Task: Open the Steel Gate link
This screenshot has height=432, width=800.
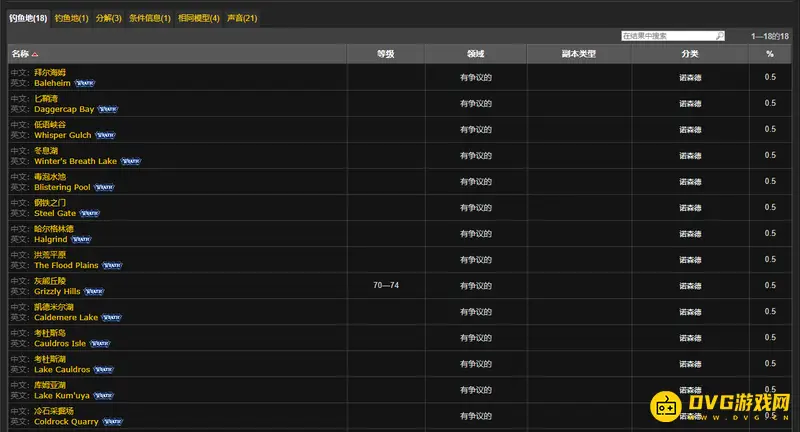Action: pos(55,213)
